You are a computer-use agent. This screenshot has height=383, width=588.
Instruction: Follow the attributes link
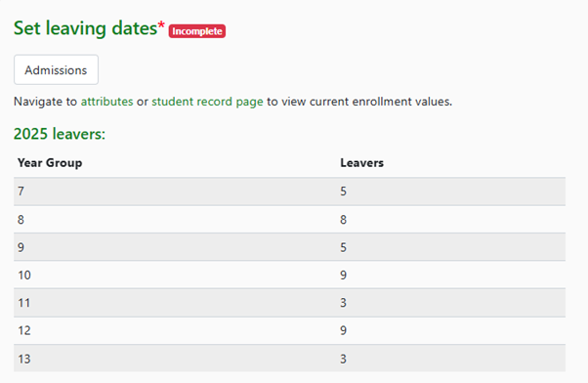tap(106, 102)
